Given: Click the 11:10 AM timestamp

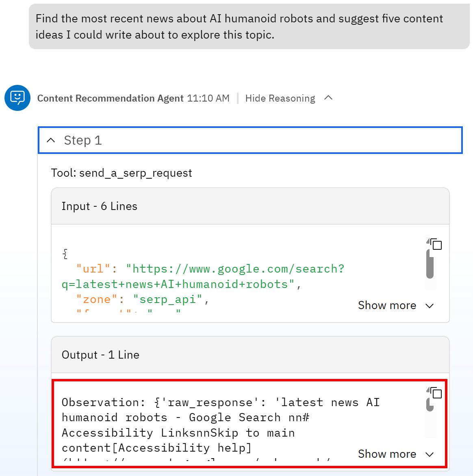Looking at the screenshot, I should pos(208,98).
